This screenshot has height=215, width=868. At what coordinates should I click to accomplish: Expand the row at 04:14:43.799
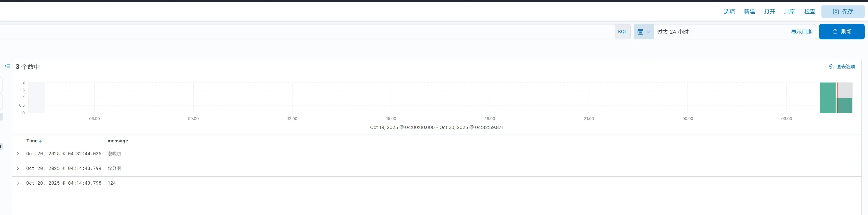pyautogui.click(x=18, y=168)
